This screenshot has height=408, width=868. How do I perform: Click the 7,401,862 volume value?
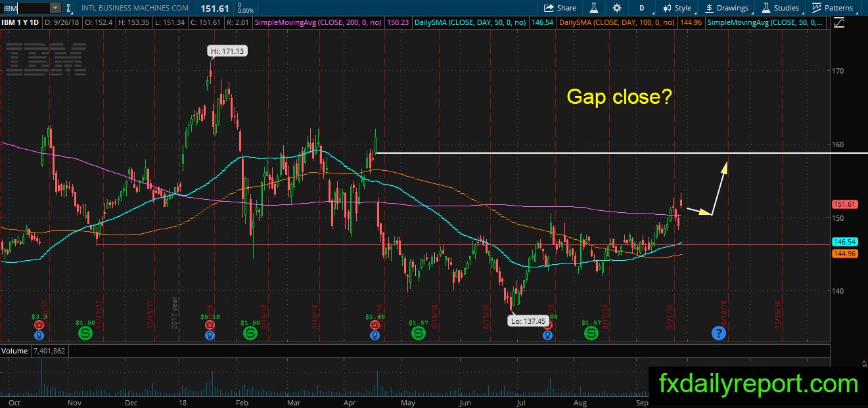tap(48, 351)
